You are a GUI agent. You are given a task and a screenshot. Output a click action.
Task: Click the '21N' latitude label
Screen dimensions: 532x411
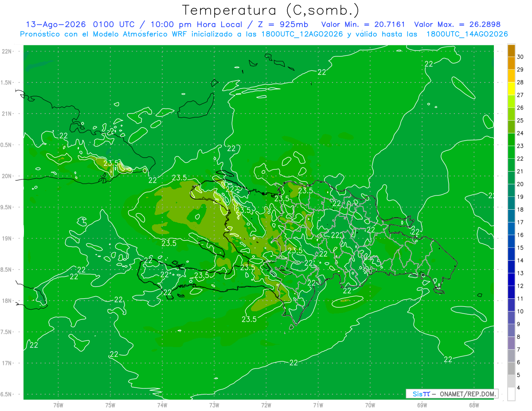pos(8,114)
